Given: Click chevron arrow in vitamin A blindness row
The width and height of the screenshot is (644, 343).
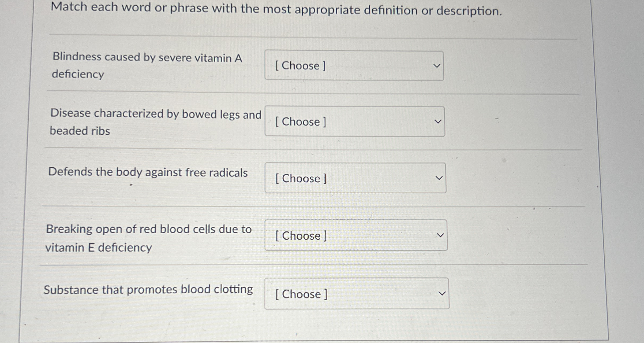Looking at the screenshot, I should (x=437, y=66).
